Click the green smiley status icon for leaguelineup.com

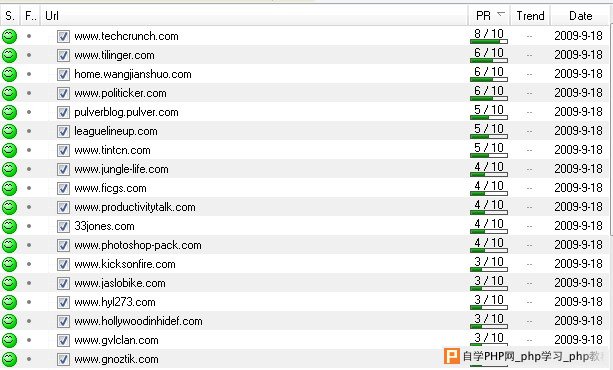pyautogui.click(x=9, y=131)
